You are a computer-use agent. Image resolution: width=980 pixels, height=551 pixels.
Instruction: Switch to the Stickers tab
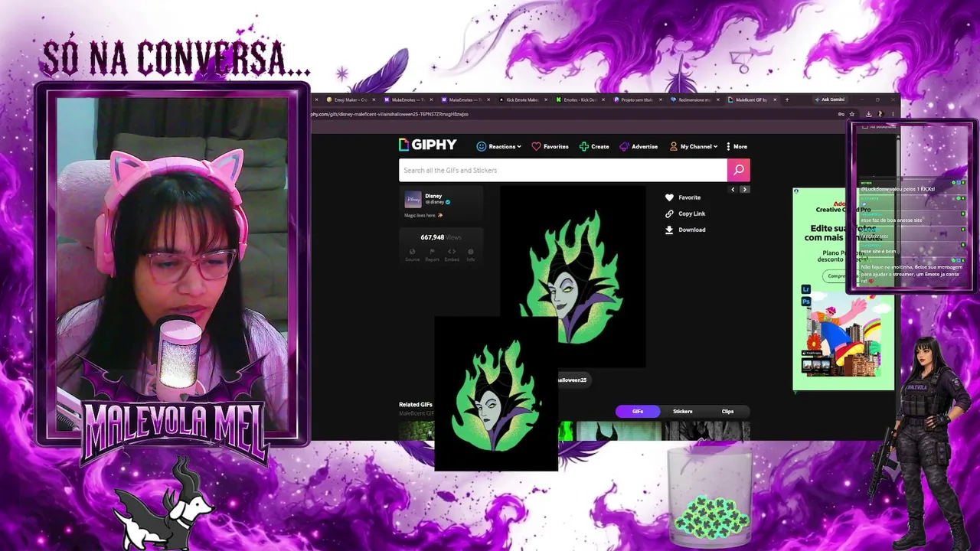tap(682, 412)
